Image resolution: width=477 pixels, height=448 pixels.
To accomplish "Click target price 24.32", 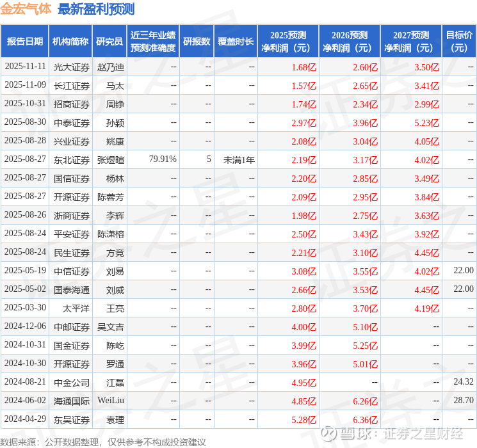I will pyautogui.click(x=464, y=381).
